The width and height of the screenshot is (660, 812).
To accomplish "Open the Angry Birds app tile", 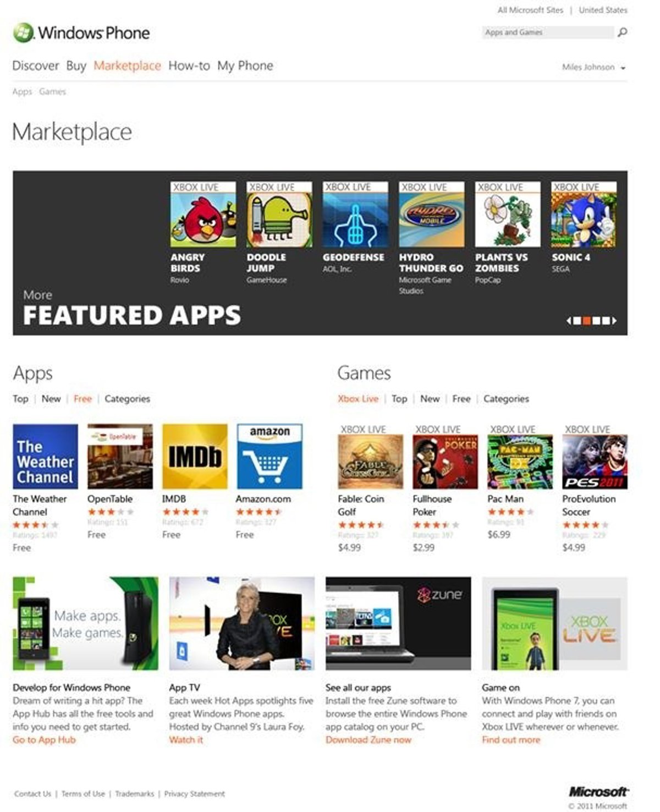I will tap(203, 215).
